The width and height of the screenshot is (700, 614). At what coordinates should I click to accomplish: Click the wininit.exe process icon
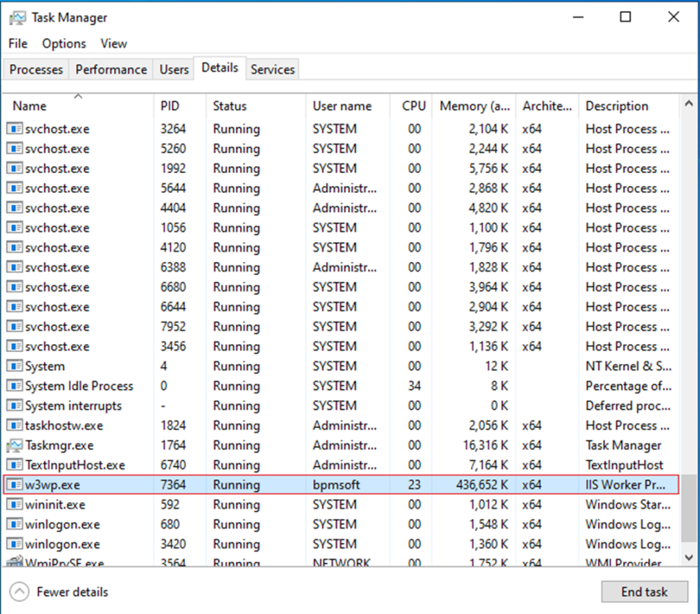(x=14, y=504)
